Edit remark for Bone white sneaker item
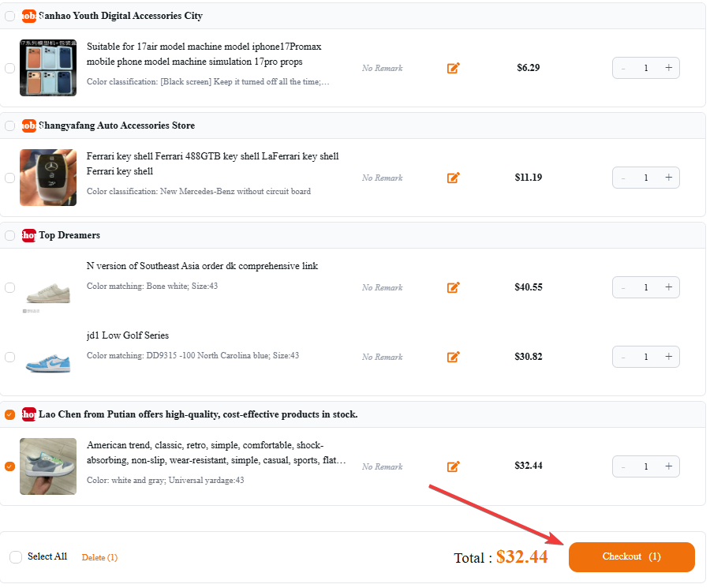The image size is (710, 588). [x=454, y=287]
